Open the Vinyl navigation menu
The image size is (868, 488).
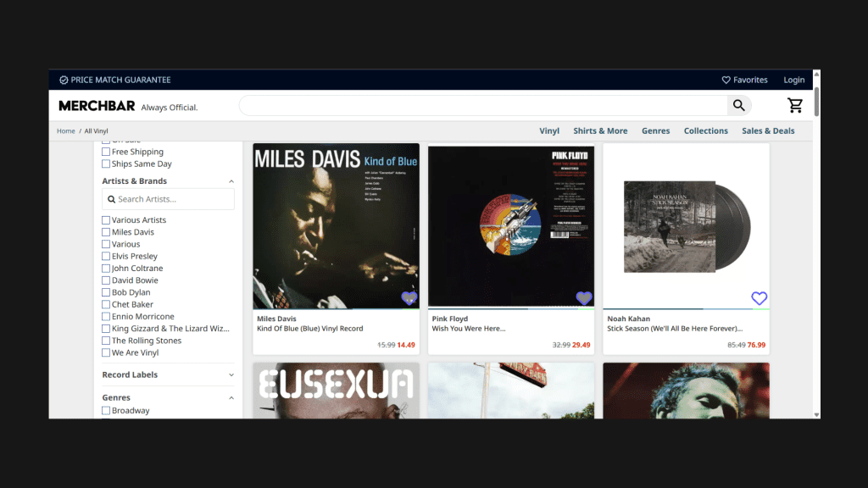(549, 131)
